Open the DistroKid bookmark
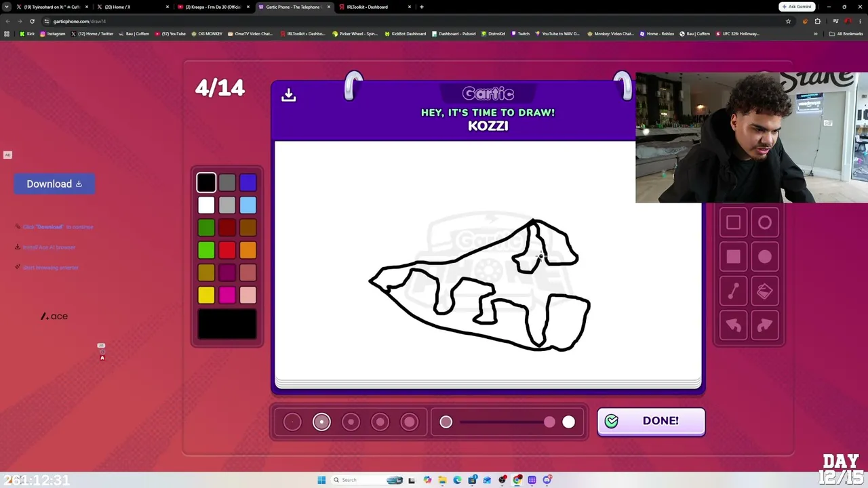The width and height of the screenshot is (868, 488). pyautogui.click(x=493, y=34)
